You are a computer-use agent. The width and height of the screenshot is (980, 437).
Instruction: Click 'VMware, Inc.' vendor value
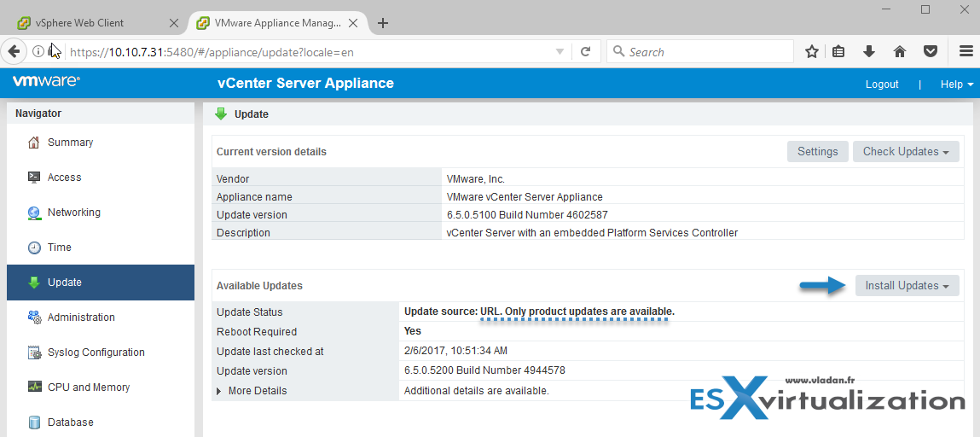coord(476,178)
